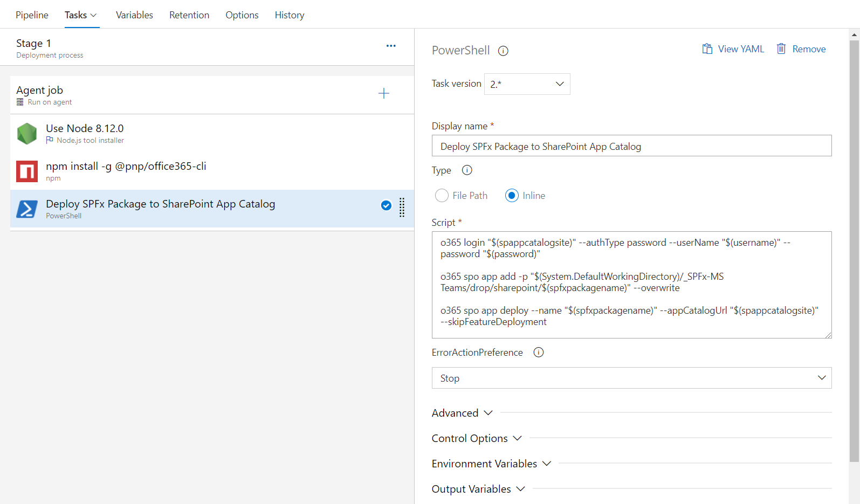This screenshot has height=504, width=860.
Task: Open the Tasks tab dropdown chevron
Action: pos(94,15)
